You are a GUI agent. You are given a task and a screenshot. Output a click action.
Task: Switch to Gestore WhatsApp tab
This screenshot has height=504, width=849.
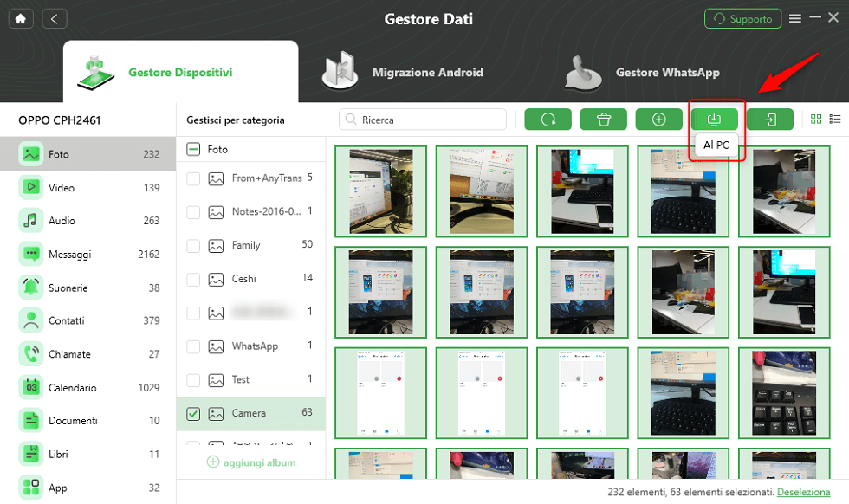642,72
